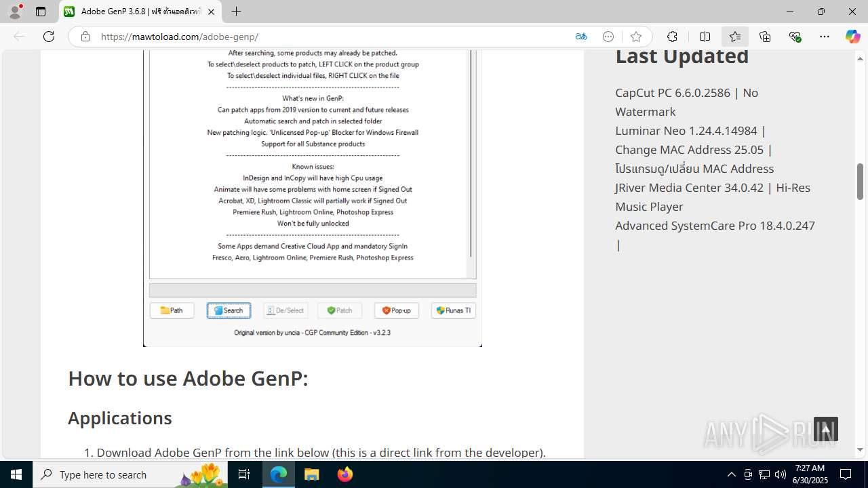868x488 pixels.
Task: Click the 'Last Updated' sidebar heading
Action: 682,57
